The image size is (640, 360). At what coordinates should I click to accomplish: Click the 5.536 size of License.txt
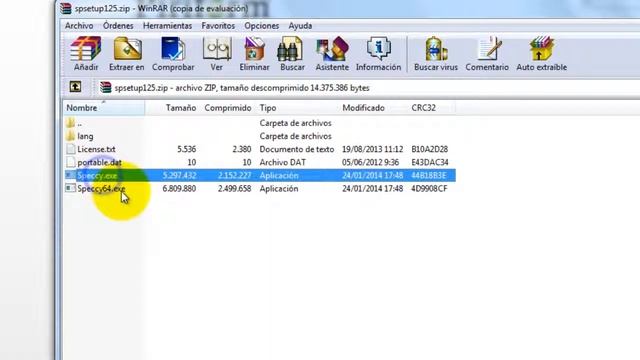tap(187, 149)
